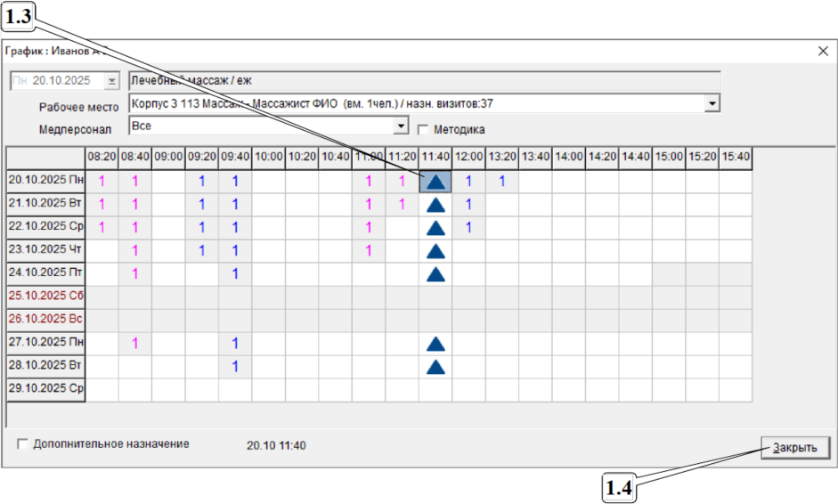Choose the triangle in 28.10.2025 Вт row
Image resolution: width=838 pixels, height=504 pixels.
click(x=435, y=367)
